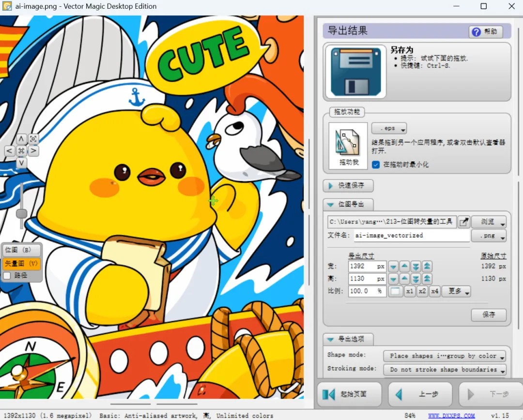Viewport: 523px width, 420px height.
Task: Decrease height with the down arrow
Action: coord(393,279)
